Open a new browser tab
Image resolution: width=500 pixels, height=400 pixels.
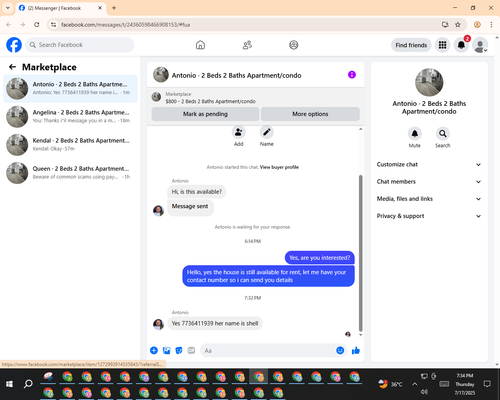tap(114, 8)
